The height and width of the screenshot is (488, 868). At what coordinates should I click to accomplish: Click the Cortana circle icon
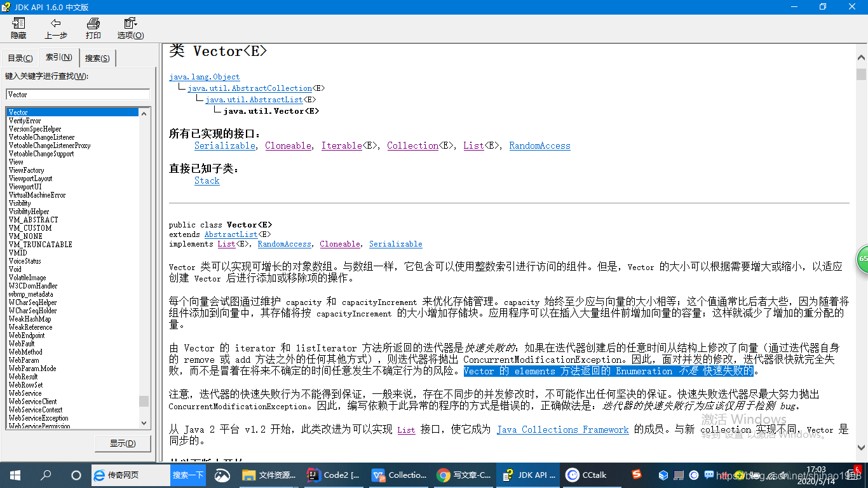[x=76, y=475]
